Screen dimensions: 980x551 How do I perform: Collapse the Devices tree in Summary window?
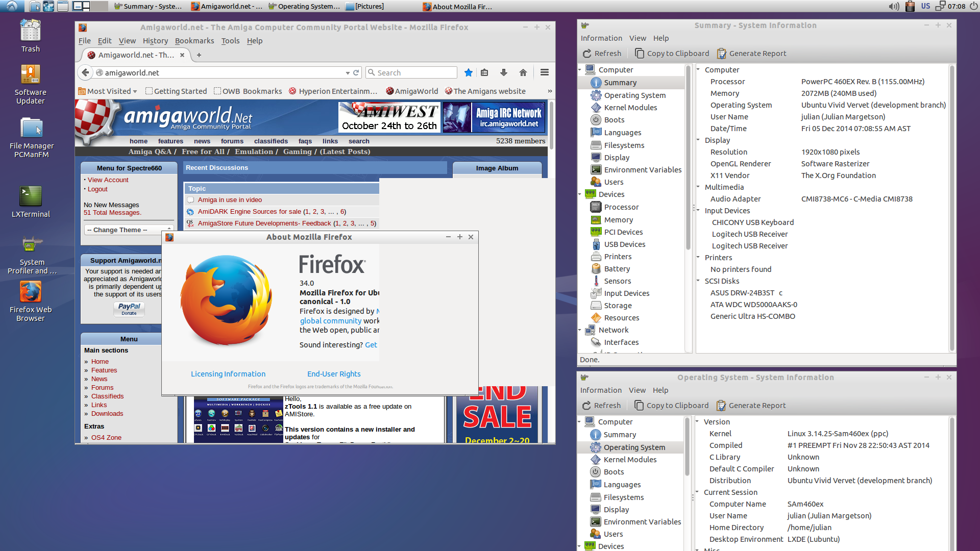point(580,194)
